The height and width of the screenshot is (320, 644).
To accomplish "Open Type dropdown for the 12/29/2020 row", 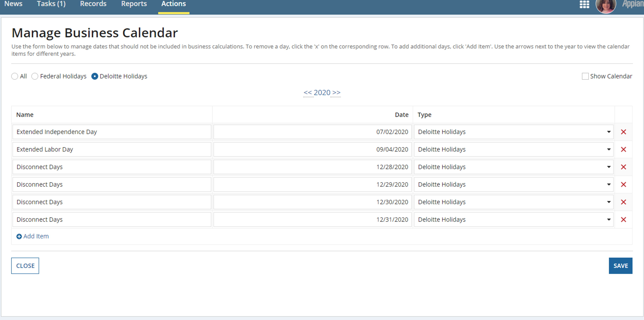I will coord(514,185).
